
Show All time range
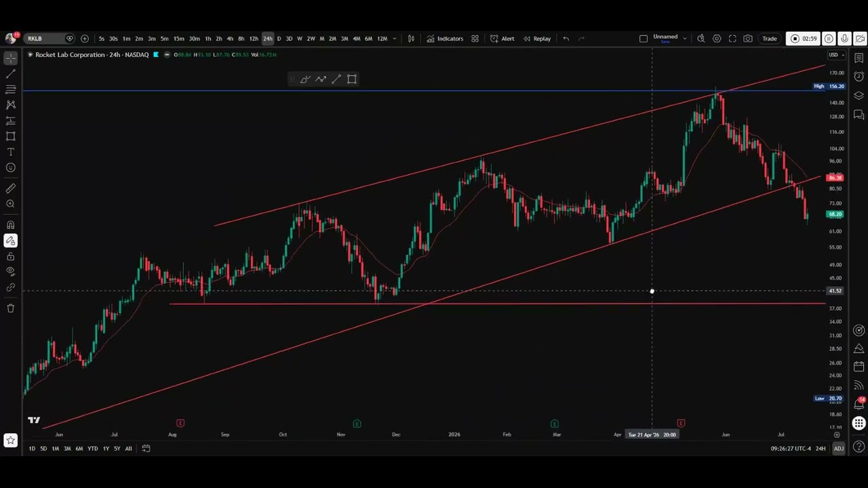coord(128,449)
